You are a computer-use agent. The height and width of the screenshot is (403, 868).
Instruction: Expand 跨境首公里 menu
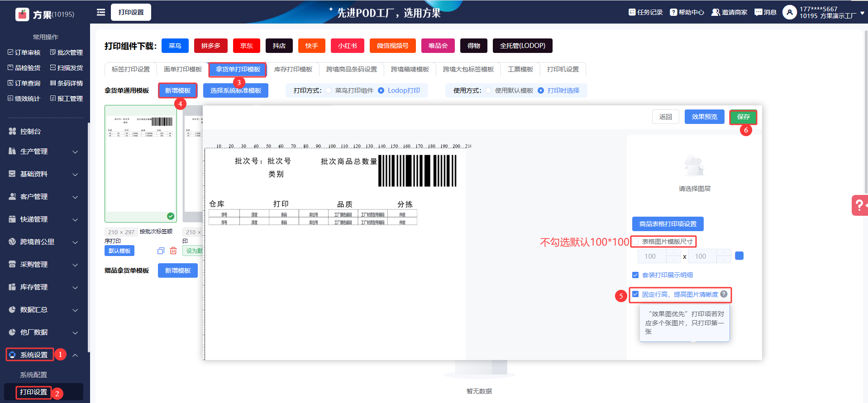[43, 242]
